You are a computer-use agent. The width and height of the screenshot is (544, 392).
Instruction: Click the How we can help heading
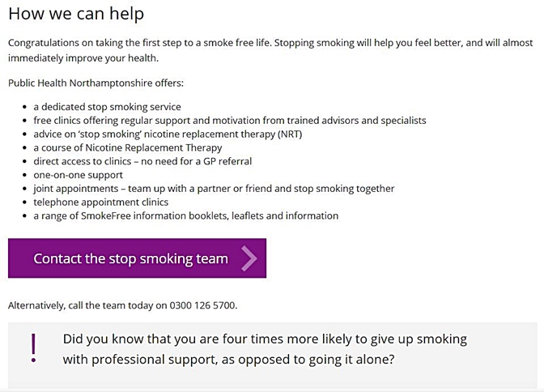[x=76, y=14]
